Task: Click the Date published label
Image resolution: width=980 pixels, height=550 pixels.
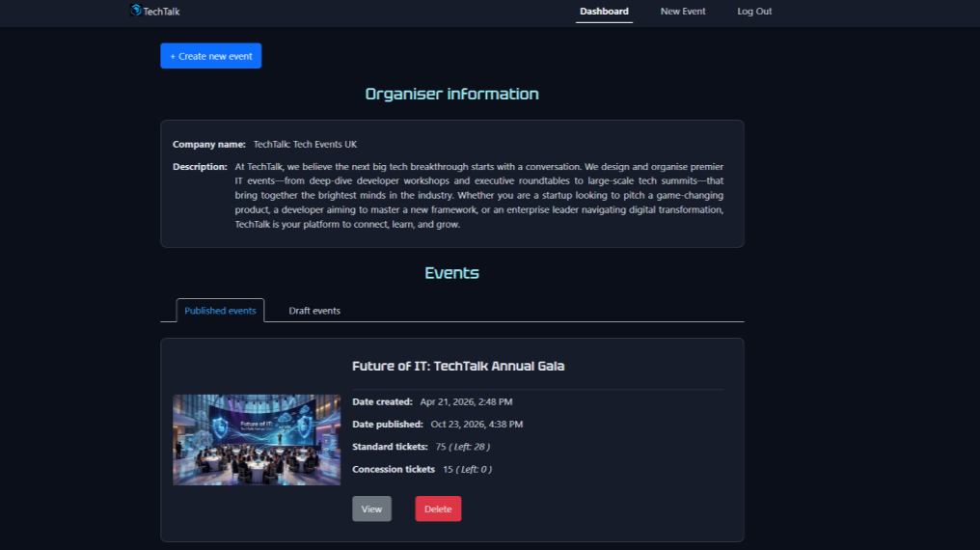Action: coord(388,425)
